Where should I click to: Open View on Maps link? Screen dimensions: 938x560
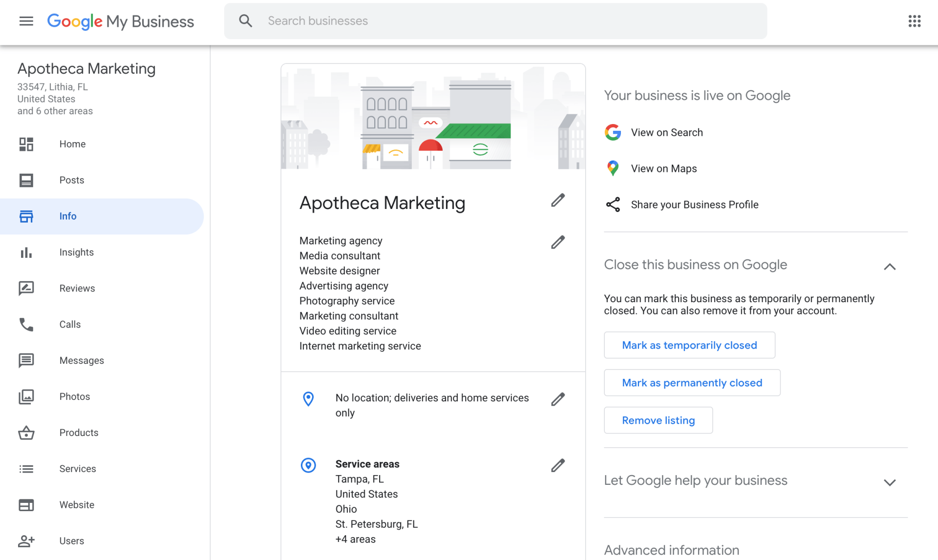click(x=663, y=168)
